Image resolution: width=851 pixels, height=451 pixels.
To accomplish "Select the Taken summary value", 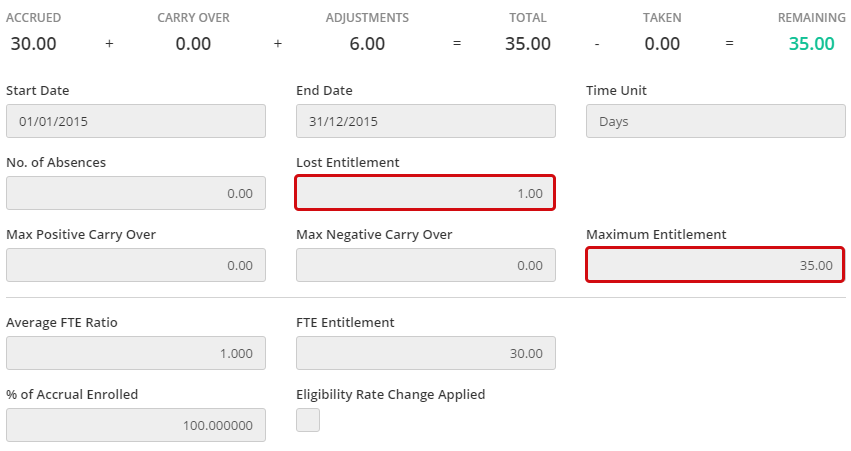I will (662, 44).
